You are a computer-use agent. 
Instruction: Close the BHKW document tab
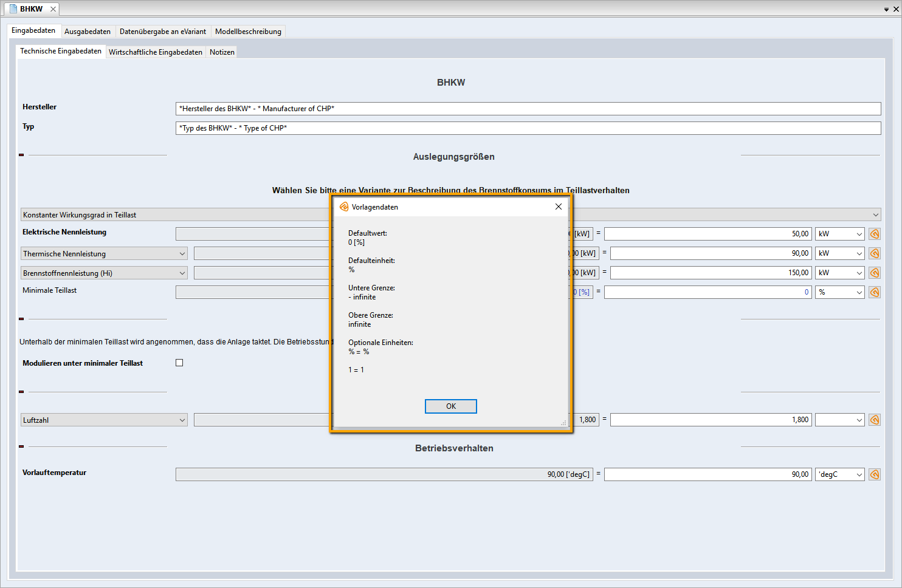pos(53,9)
